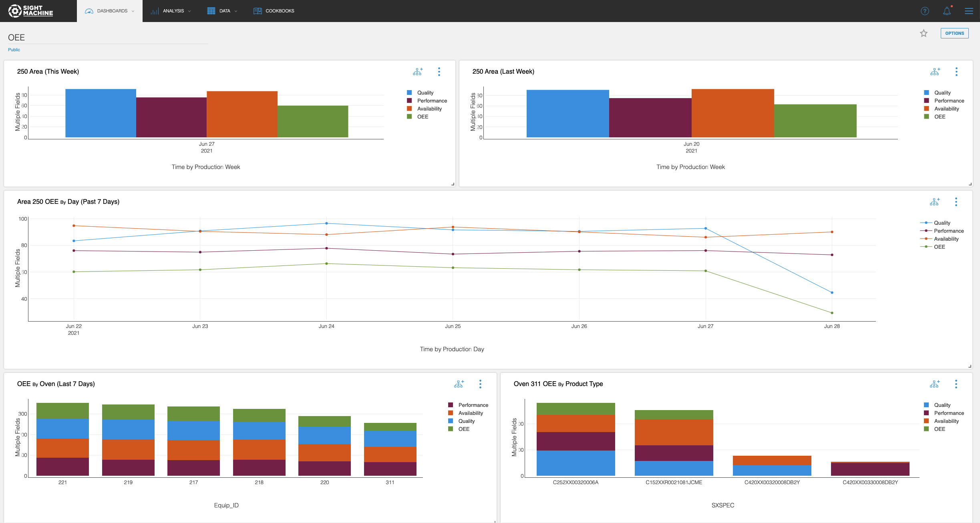Toggle OEE line in OEE By Day legend

coord(933,247)
